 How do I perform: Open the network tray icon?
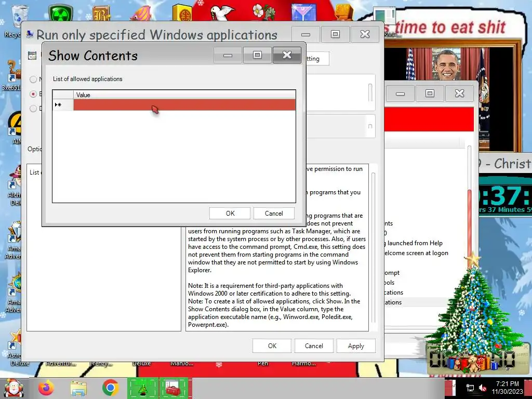(x=470, y=388)
